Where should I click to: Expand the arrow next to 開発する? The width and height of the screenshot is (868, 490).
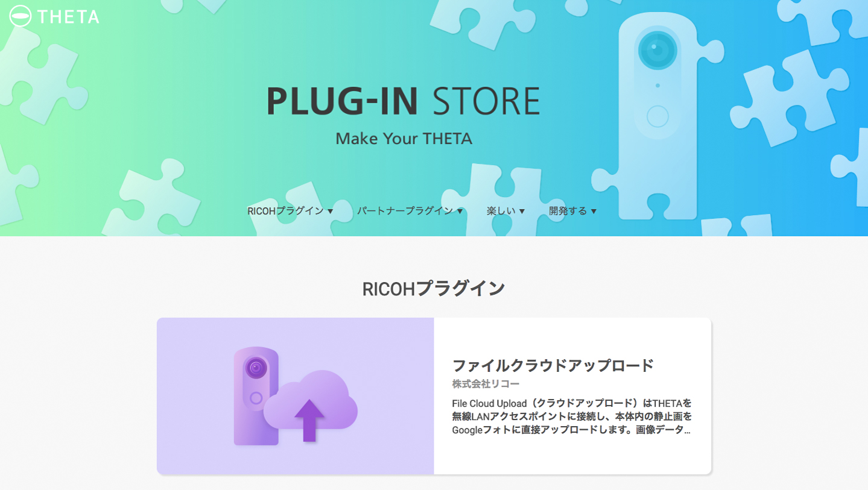point(594,212)
